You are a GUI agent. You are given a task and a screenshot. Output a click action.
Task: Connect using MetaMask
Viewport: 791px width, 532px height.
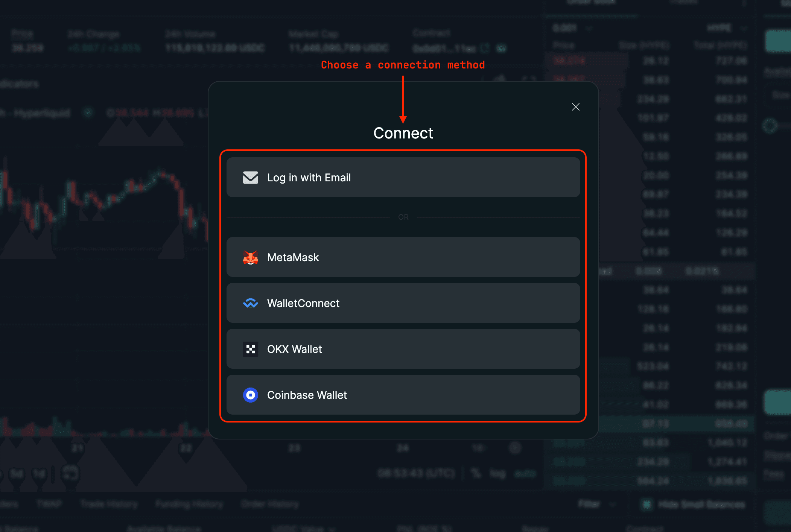click(403, 257)
